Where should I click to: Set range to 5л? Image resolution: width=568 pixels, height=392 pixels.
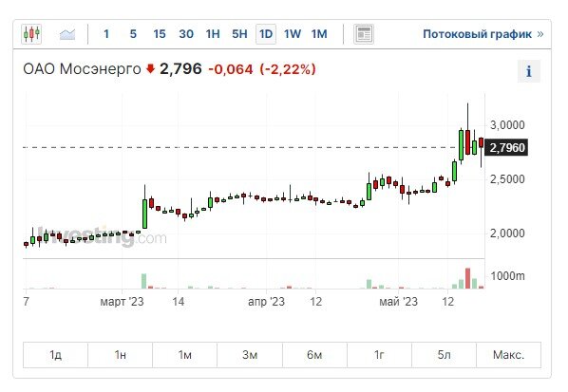[445, 355]
